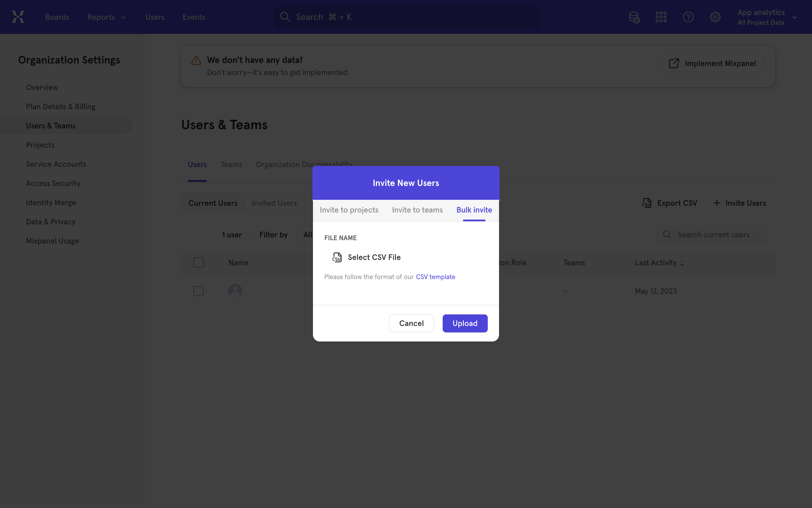Open the CSV template link
812x508 pixels.
click(x=436, y=277)
